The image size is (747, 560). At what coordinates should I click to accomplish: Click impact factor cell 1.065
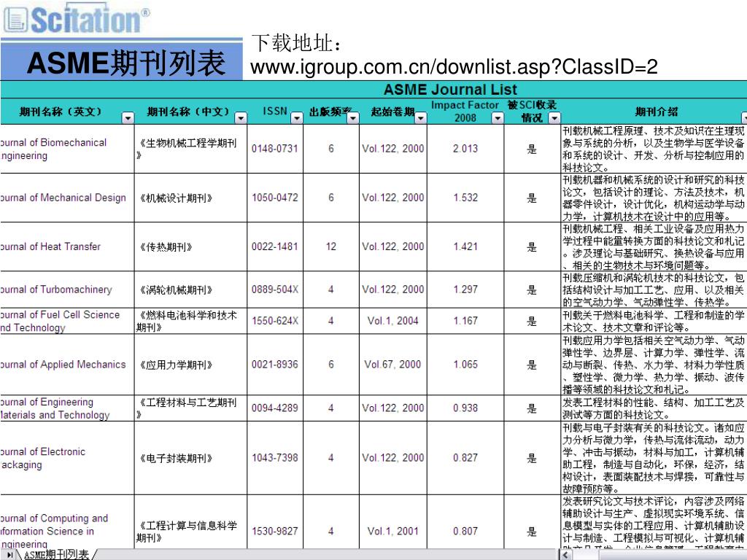tap(465, 365)
